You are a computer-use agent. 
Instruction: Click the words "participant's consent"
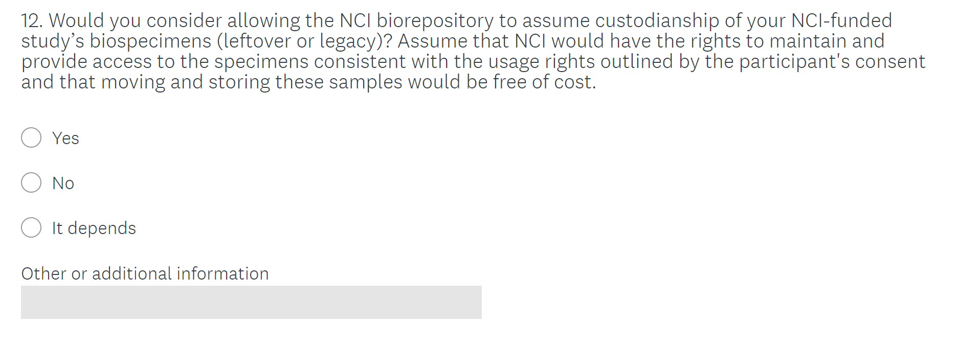[832, 61]
